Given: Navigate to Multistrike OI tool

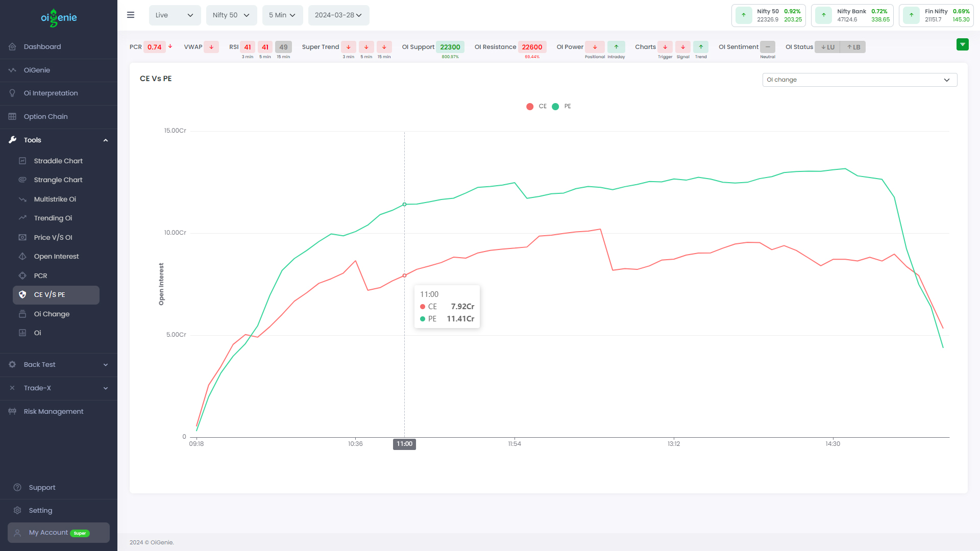Looking at the screenshot, I should pyautogui.click(x=55, y=198).
